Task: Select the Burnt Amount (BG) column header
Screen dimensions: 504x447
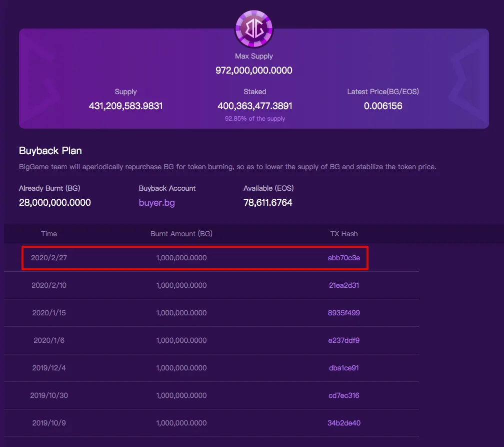Action: click(x=181, y=234)
